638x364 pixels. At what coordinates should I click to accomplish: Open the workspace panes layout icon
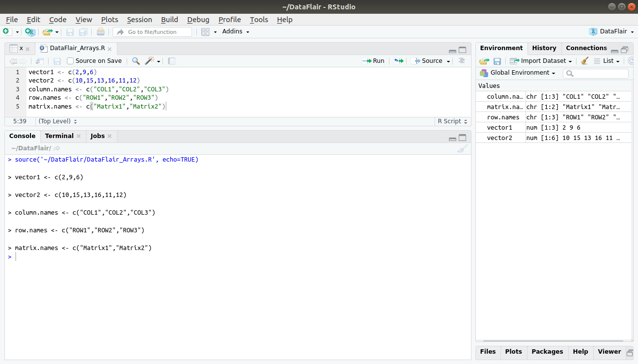pyautogui.click(x=205, y=32)
